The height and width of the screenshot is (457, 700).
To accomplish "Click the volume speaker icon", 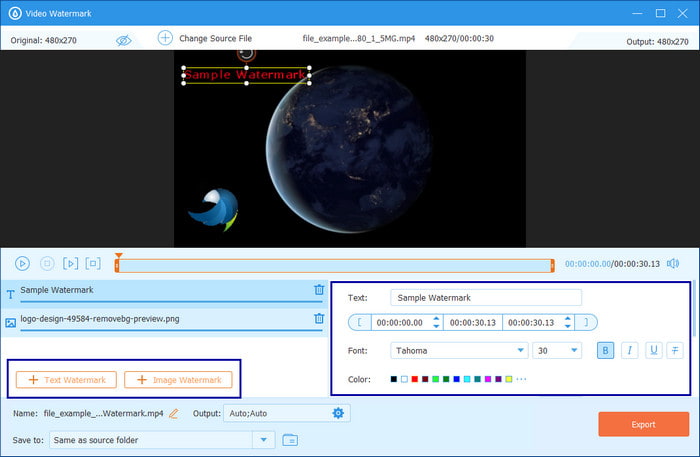I will pos(672,264).
